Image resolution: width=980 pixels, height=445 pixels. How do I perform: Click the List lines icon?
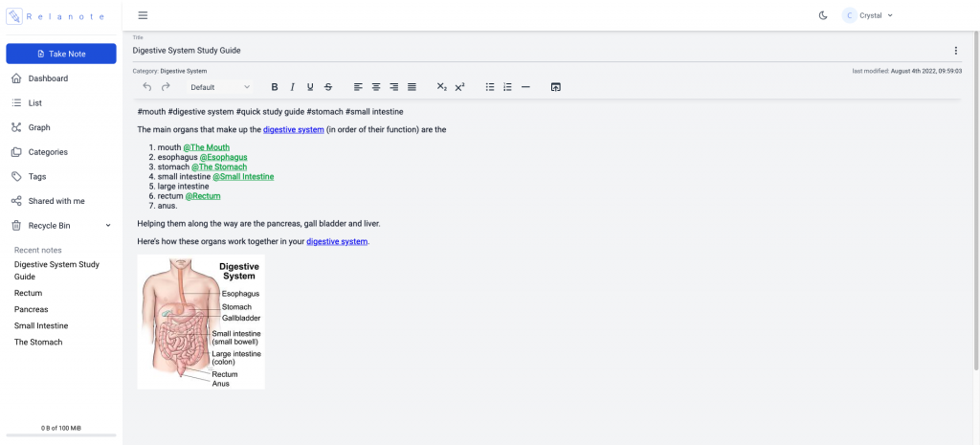[16, 103]
